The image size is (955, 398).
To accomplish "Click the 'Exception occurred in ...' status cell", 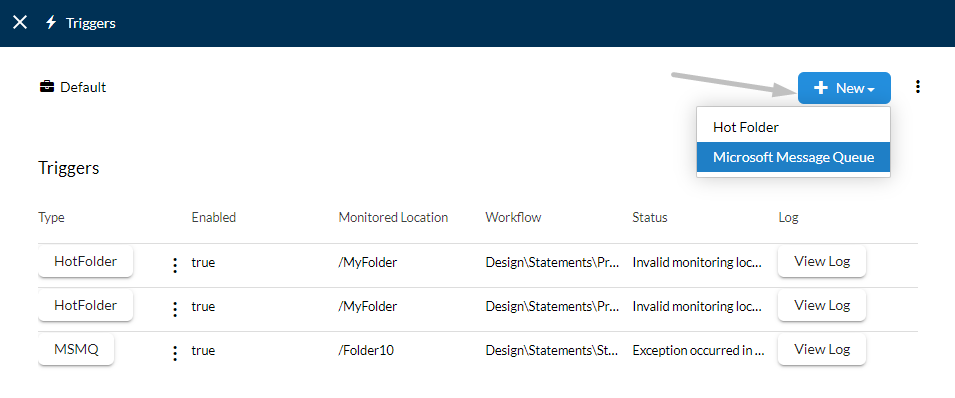I will tap(698, 350).
